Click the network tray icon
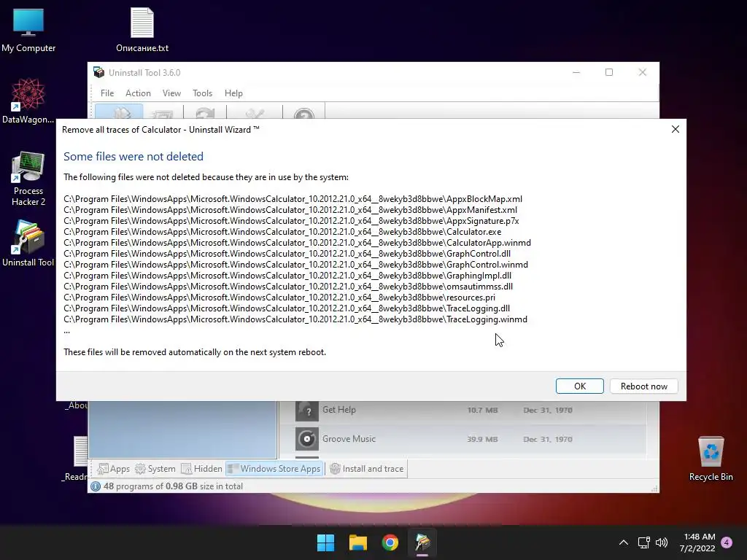Image resolution: width=747 pixels, height=560 pixels. pyautogui.click(x=643, y=542)
